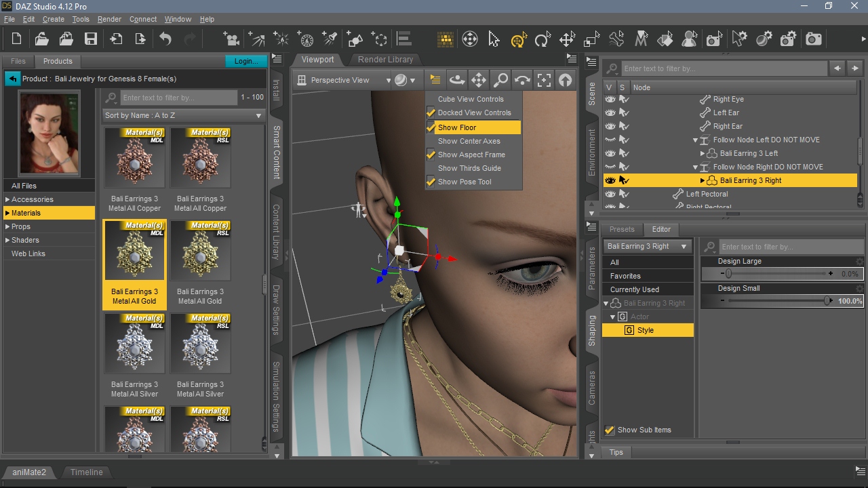Screen dimensions: 868x488
Task: Open the Sort by Name dropdown
Action: (x=183, y=115)
